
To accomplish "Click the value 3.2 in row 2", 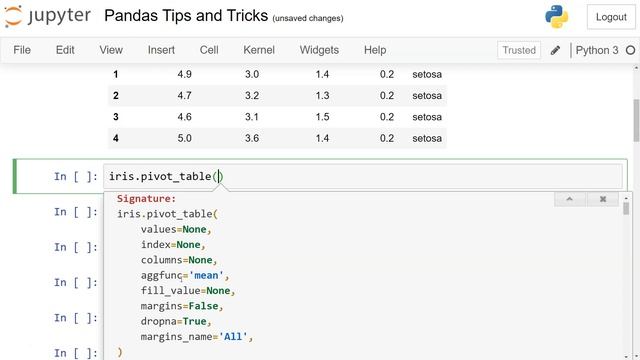I will point(252,96).
